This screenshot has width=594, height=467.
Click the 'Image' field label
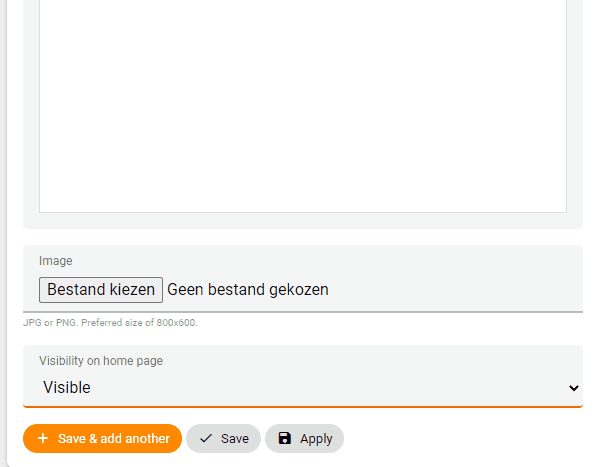coord(56,261)
